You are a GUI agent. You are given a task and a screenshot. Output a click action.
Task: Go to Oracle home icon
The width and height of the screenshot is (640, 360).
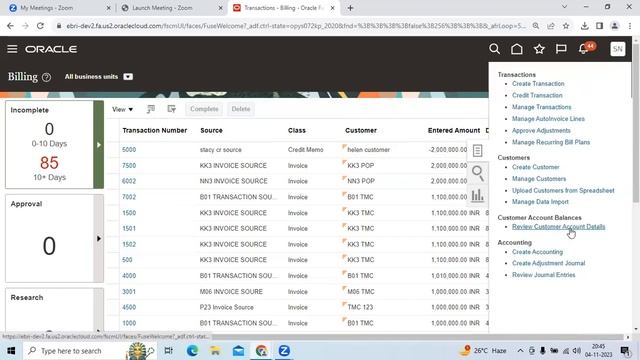pyautogui.click(x=517, y=49)
